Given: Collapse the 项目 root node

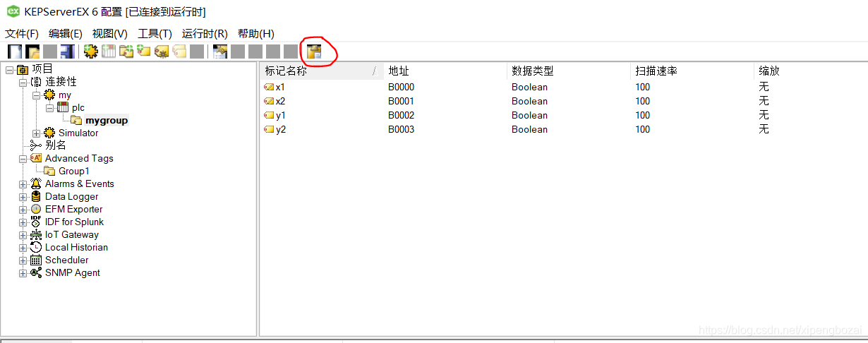Looking at the screenshot, I should [10, 69].
